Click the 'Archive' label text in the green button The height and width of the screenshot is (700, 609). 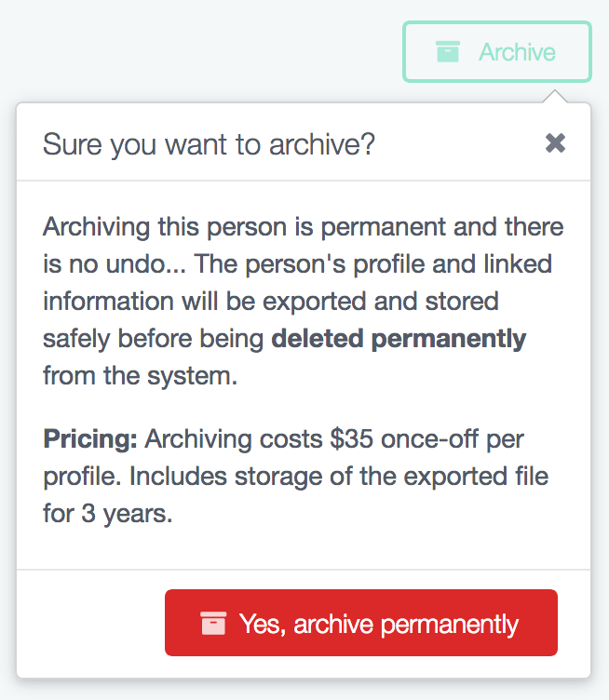coord(517,52)
